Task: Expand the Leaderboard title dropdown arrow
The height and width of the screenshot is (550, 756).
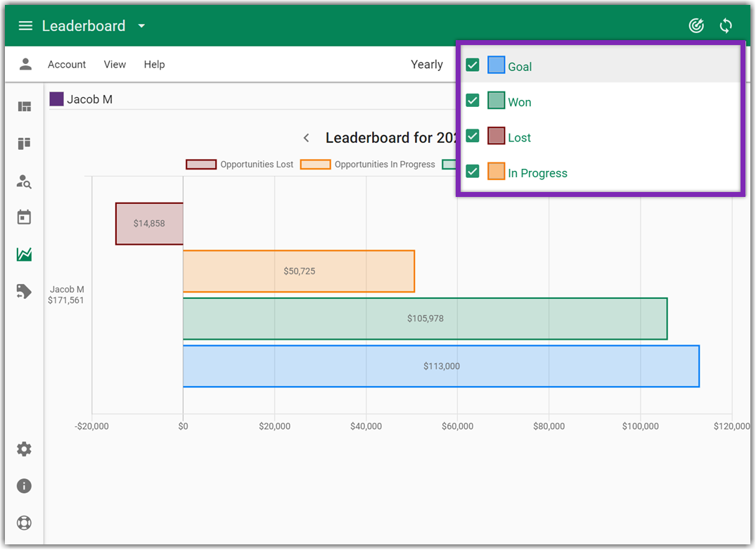Action: 141,26
